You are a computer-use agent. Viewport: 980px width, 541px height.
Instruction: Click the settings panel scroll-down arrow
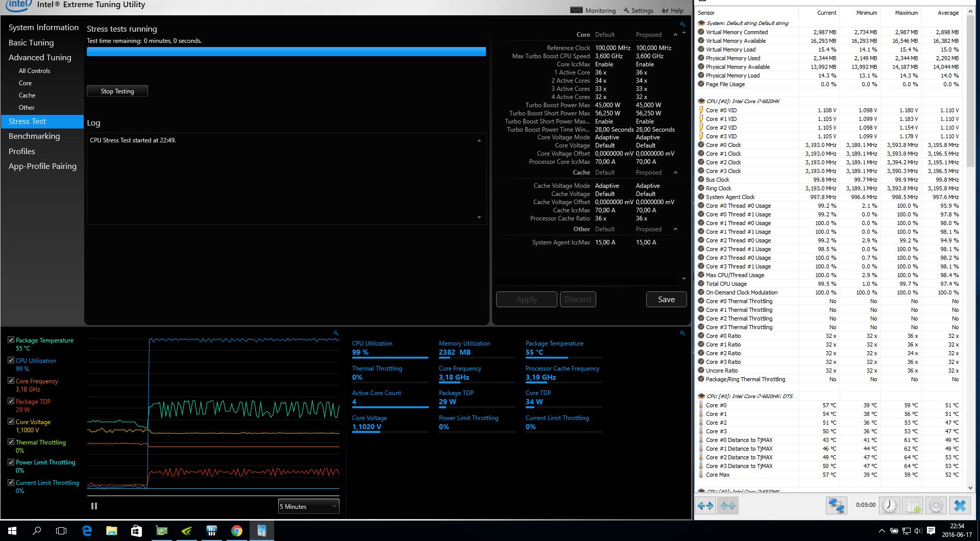click(684, 279)
